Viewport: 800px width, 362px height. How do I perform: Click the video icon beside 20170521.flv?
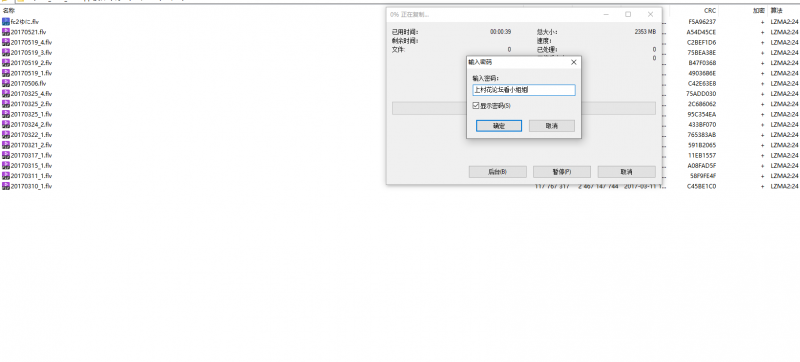[x=6, y=32]
